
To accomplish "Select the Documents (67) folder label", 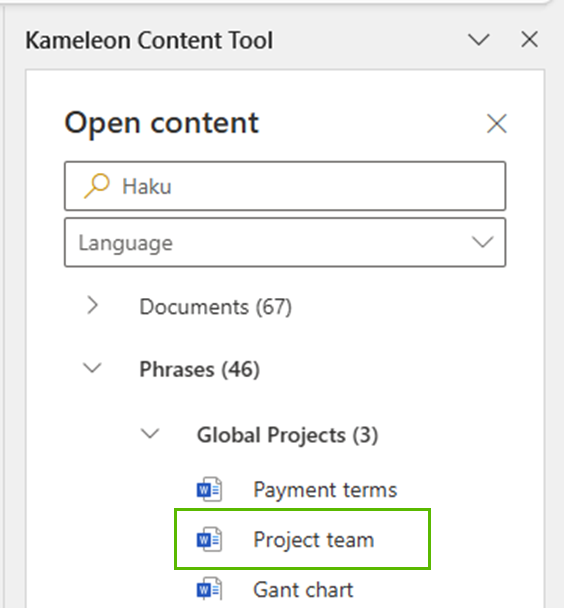I will click(216, 307).
